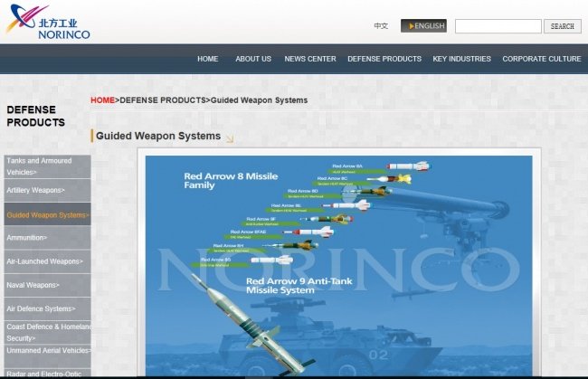Select Air-Launched Weapons in the sidebar
The image size is (588, 379).
pyautogui.click(x=47, y=261)
